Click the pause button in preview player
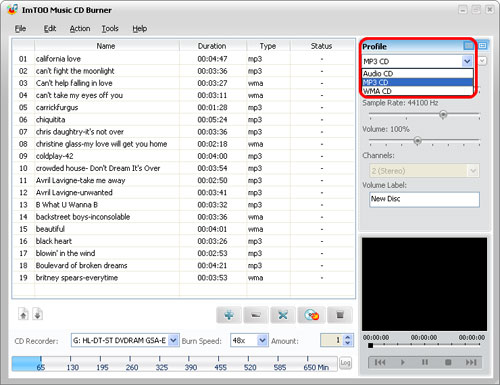The image size is (500, 385). click(x=425, y=362)
